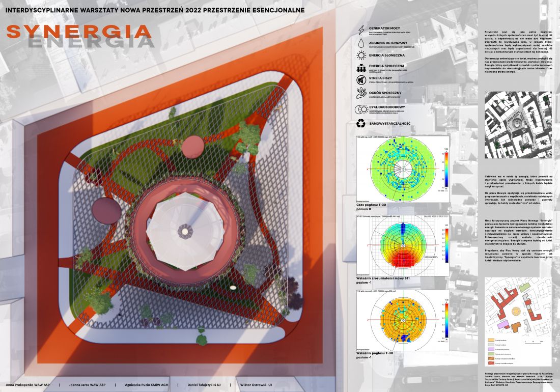Open the black-and-white site figure-ground map
The width and height of the screenshot is (560, 392).
pyautogui.click(x=518, y=125)
